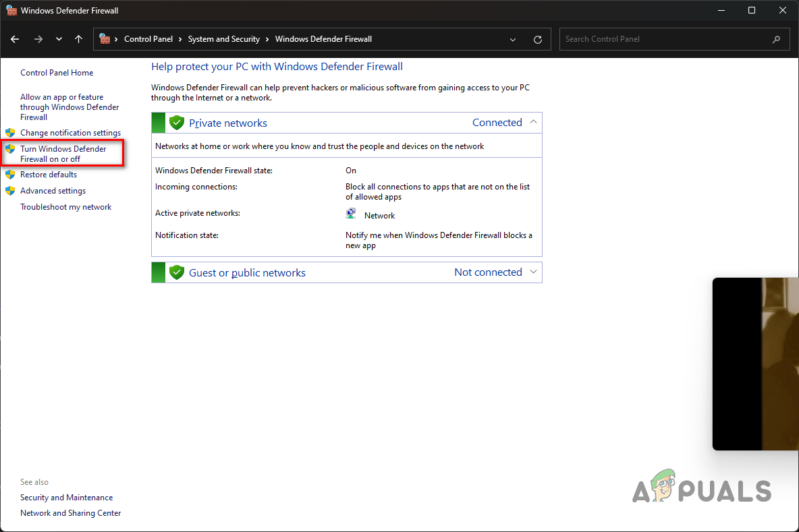Viewport: 799px width, 532px height.
Task: Open the address bar dropdown chevron
Action: [x=512, y=39]
